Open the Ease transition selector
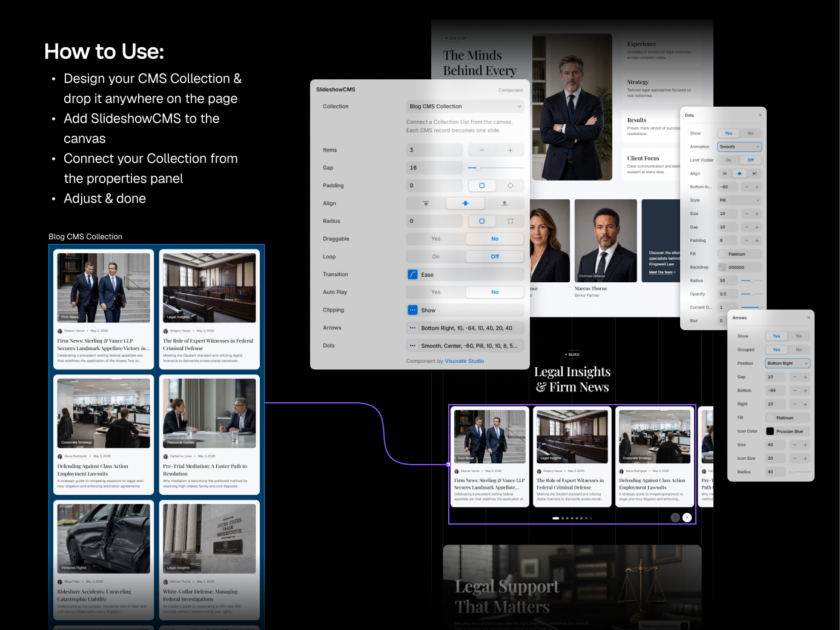The height and width of the screenshot is (630, 840). click(465, 274)
